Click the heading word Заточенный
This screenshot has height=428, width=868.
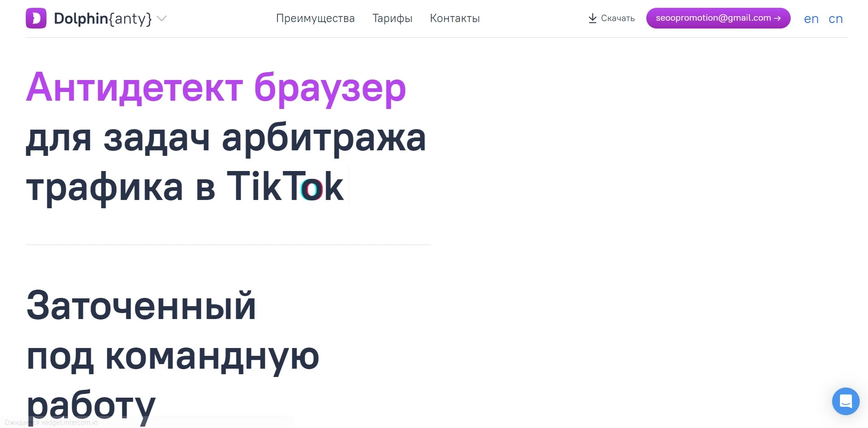[x=141, y=305]
